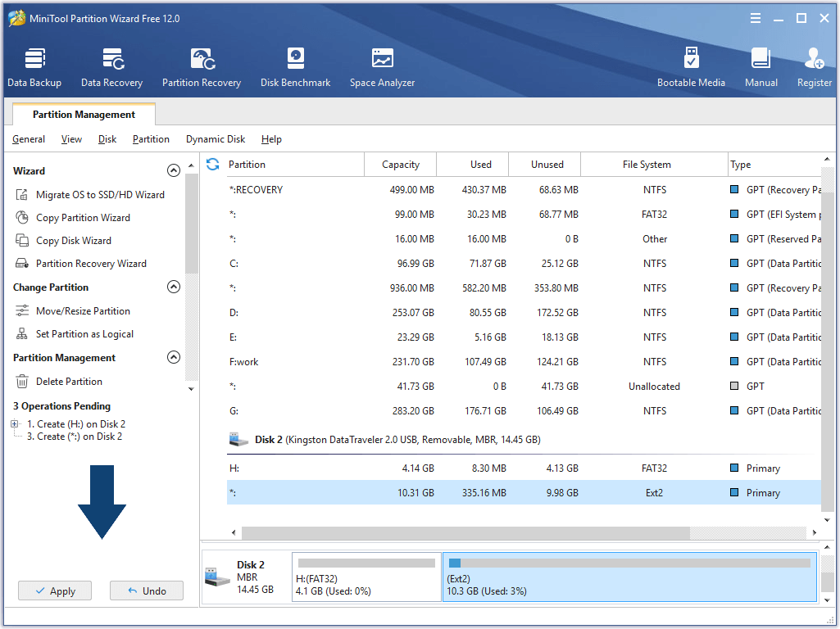Open the Disk menu

107,139
